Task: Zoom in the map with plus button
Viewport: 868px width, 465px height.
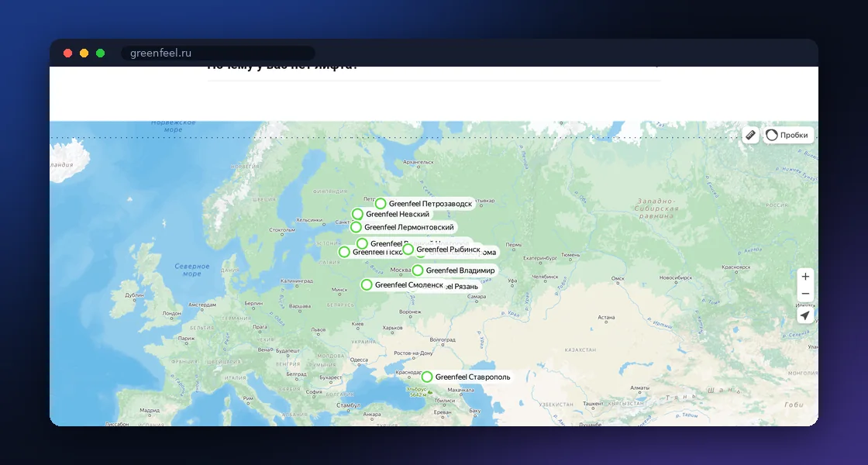Action: (x=805, y=277)
